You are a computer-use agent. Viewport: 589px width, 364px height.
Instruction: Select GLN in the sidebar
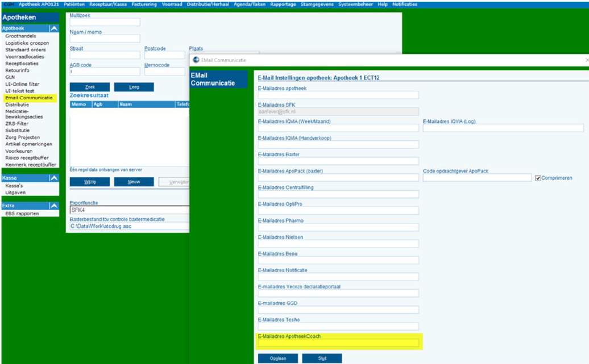point(10,77)
